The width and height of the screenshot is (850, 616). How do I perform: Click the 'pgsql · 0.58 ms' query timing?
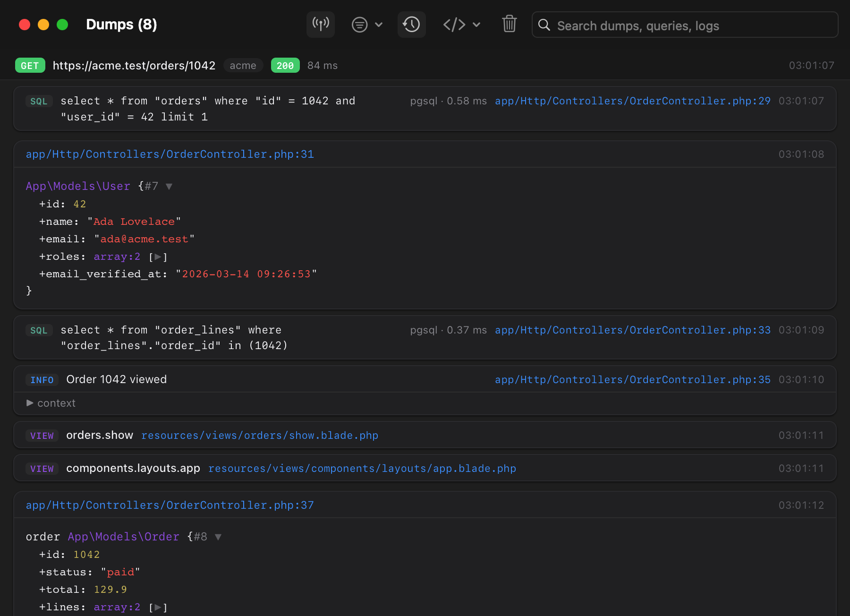[x=449, y=101]
